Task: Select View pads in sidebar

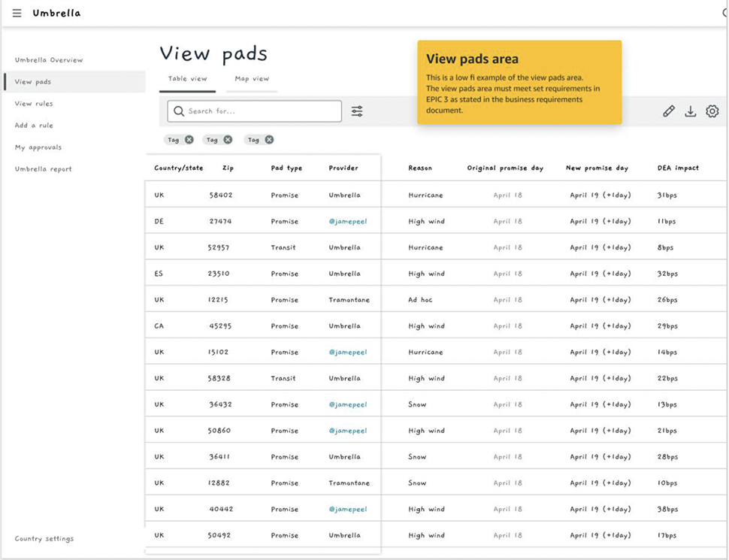Action: (x=74, y=82)
